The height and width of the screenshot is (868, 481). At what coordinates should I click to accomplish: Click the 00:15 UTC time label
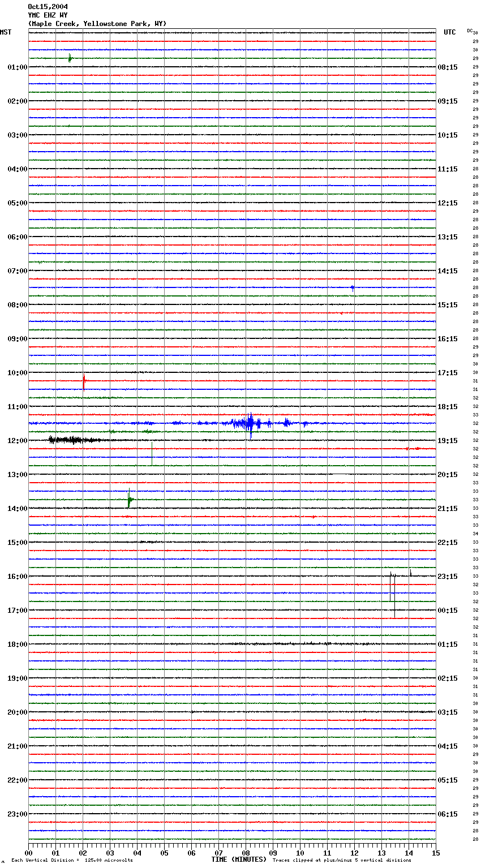click(448, 611)
